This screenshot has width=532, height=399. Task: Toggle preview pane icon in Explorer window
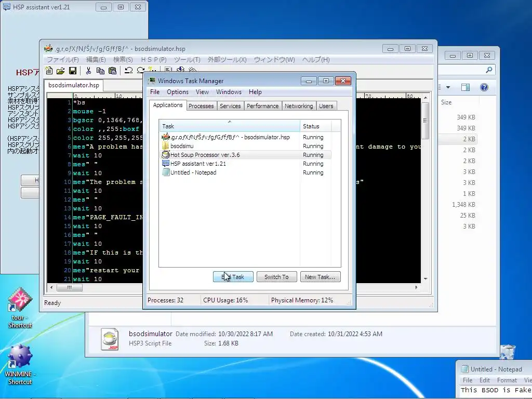coord(465,87)
